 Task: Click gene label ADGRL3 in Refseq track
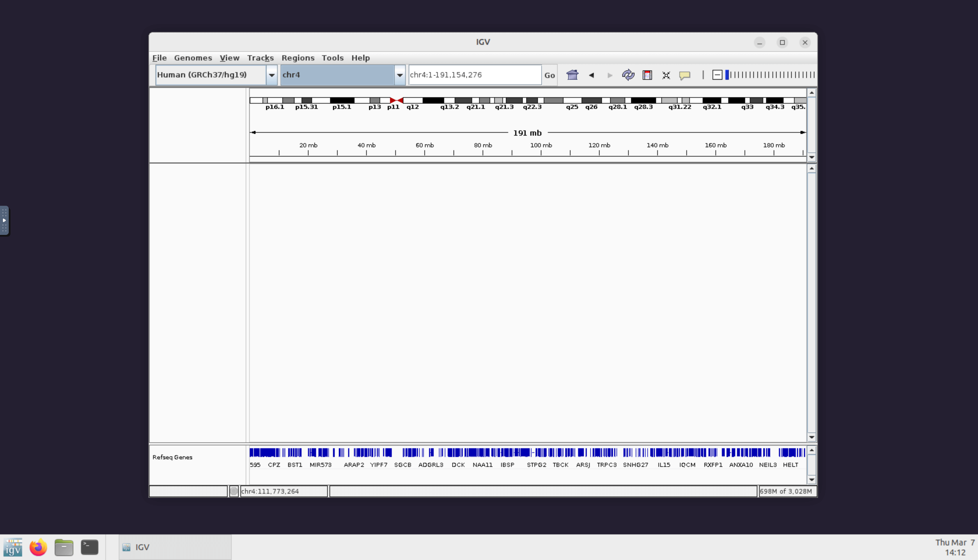pos(431,465)
